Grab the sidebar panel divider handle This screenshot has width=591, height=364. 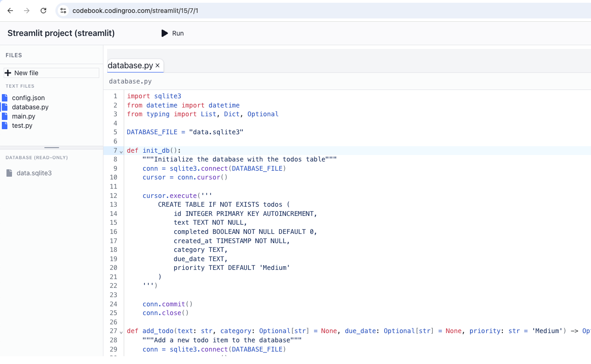tap(51, 148)
